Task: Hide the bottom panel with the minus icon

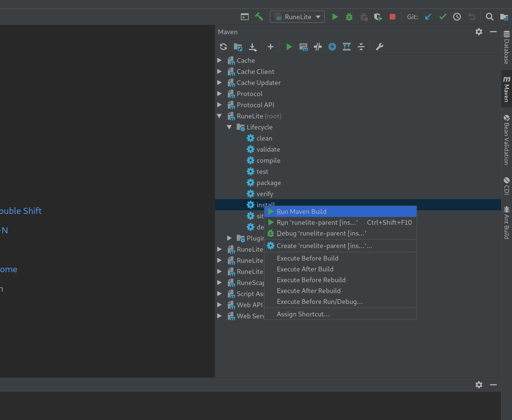Action: tap(493, 385)
